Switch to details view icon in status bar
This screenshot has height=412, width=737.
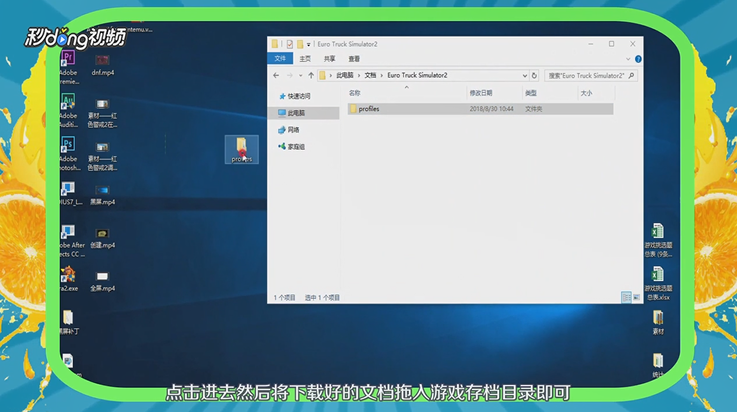[626, 297]
